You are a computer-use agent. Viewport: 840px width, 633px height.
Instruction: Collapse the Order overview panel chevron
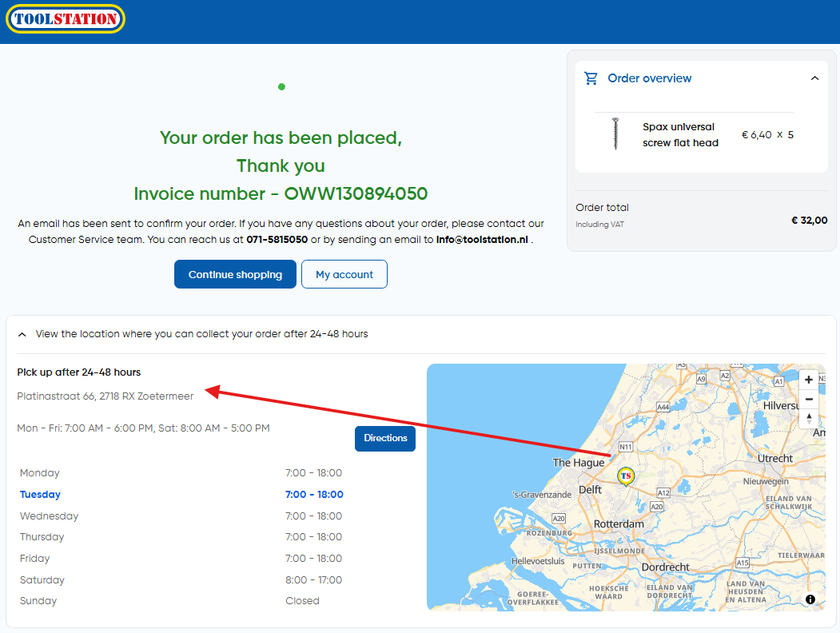814,78
